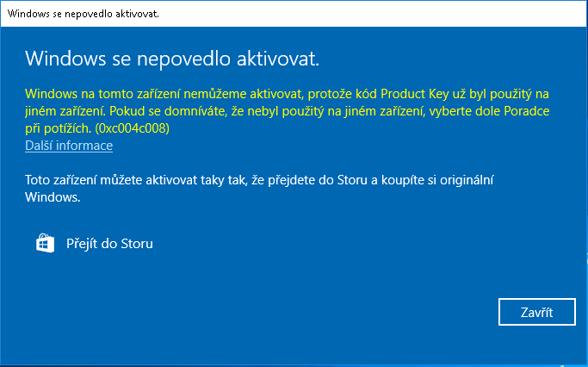Viewport: 588px width, 367px height.
Task: Click the word "Storu" in the white paragraph
Action: (352, 180)
